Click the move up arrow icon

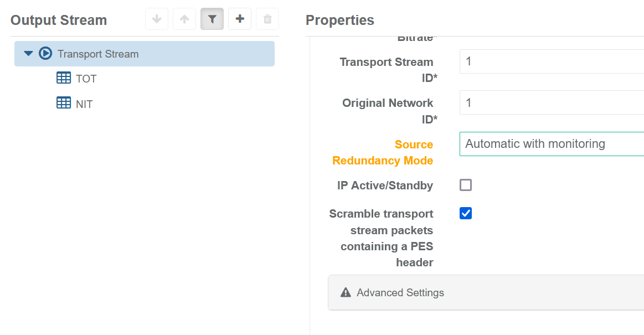point(184,19)
